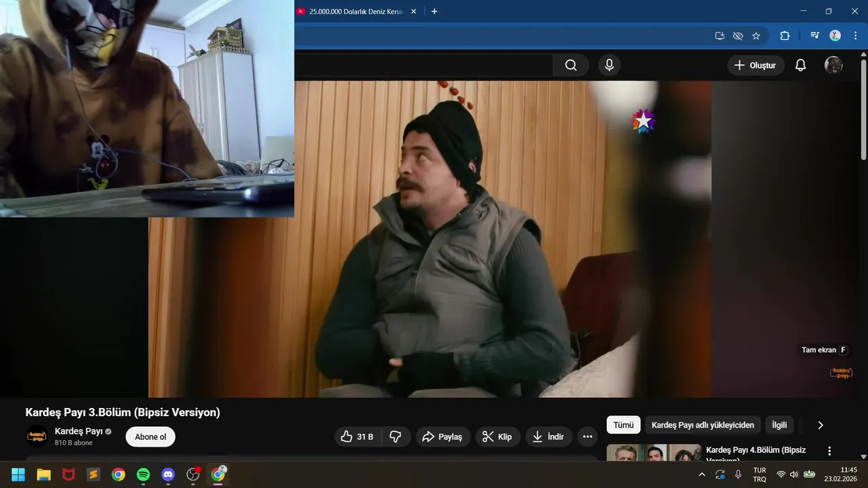Open battery status tray icon

[810, 474]
